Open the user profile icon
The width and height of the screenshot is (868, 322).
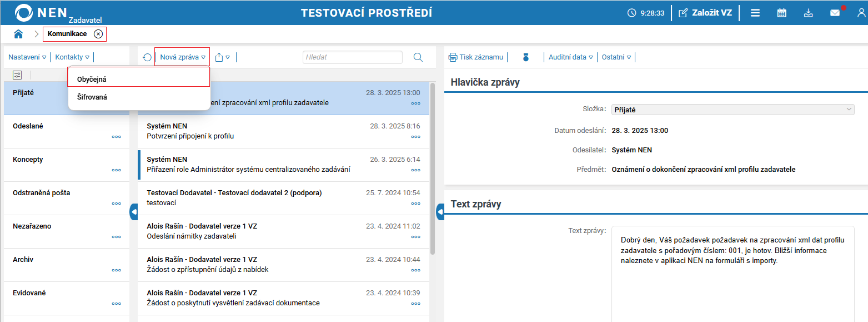coord(860,12)
